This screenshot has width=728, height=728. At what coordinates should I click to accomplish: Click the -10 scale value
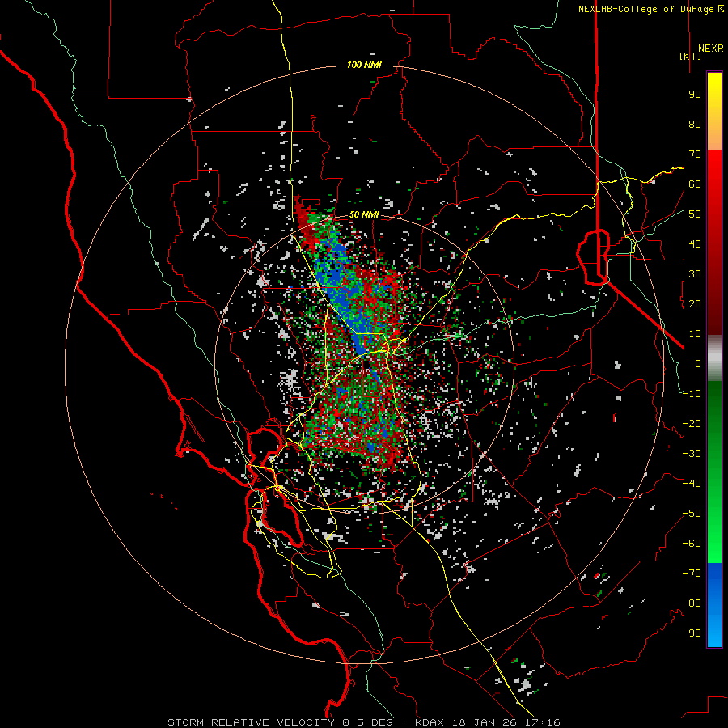tap(692, 394)
